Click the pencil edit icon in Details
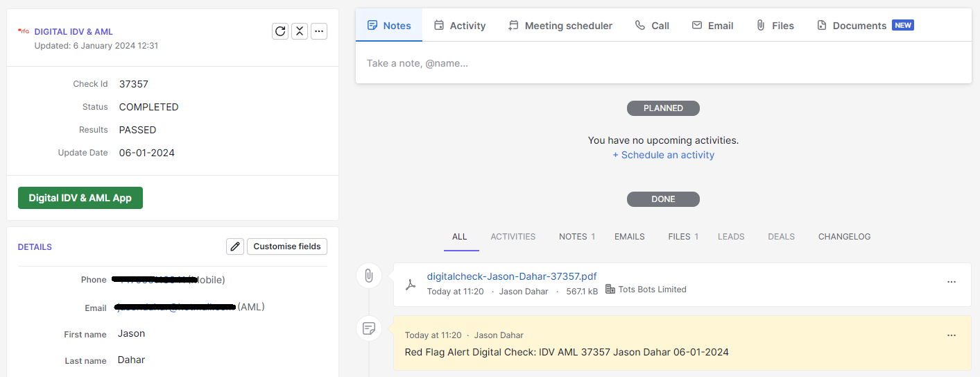 [x=235, y=246]
